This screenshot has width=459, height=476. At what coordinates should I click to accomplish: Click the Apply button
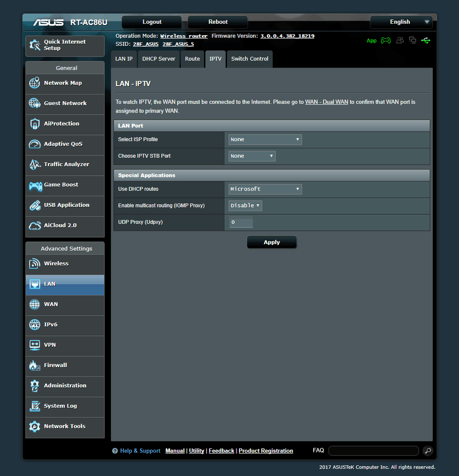pos(272,242)
